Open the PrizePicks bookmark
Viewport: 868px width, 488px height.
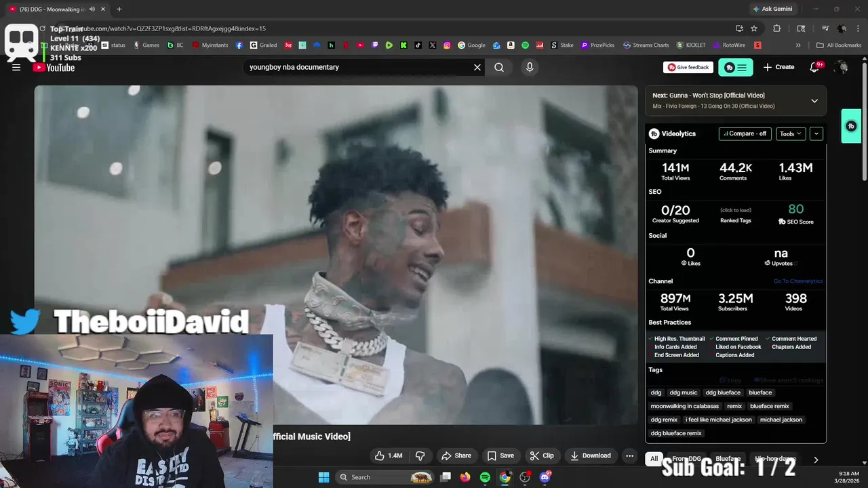coord(597,45)
